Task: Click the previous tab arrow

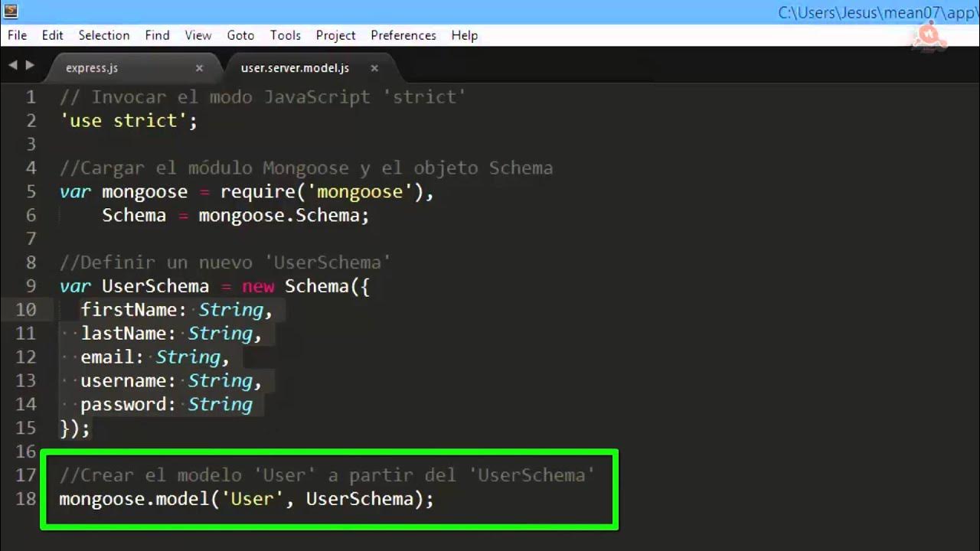Action: pyautogui.click(x=12, y=66)
